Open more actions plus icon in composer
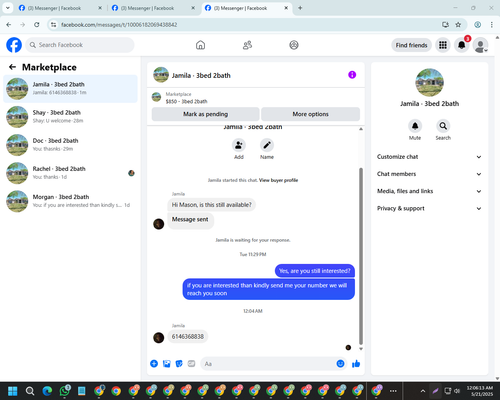The width and height of the screenshot is (500, 400). (x=154, y=364)
